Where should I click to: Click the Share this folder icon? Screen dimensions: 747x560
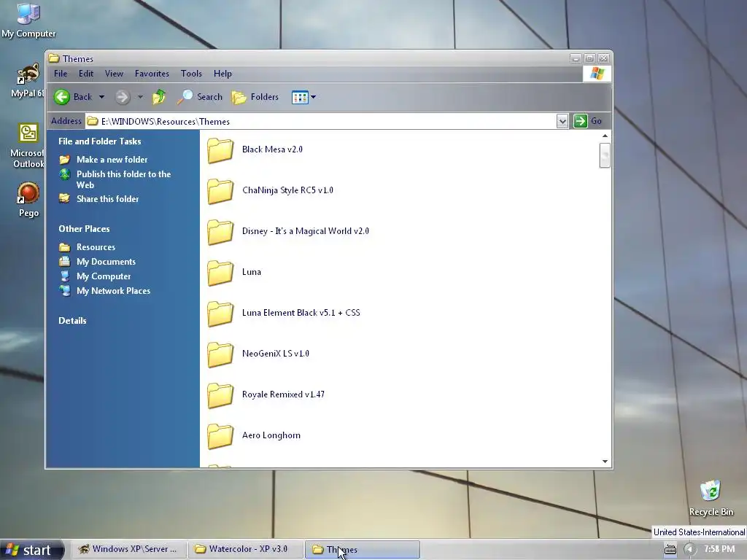[65, 198]
